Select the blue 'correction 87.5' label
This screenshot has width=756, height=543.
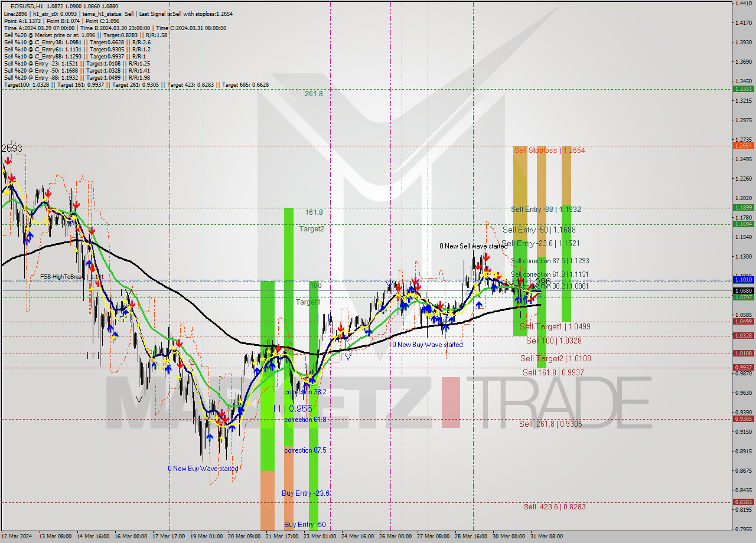point(305,450)
